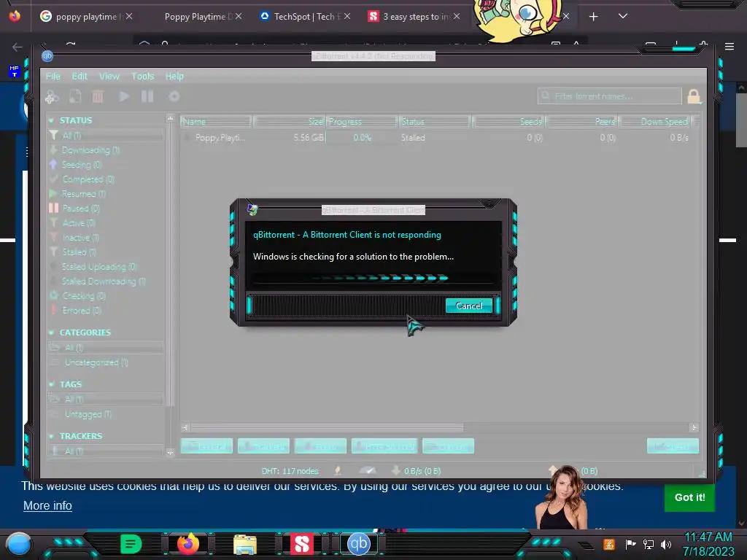Select the All (1) status filter
The width and height of the screenshot is (747, 560).
point(106,136)
